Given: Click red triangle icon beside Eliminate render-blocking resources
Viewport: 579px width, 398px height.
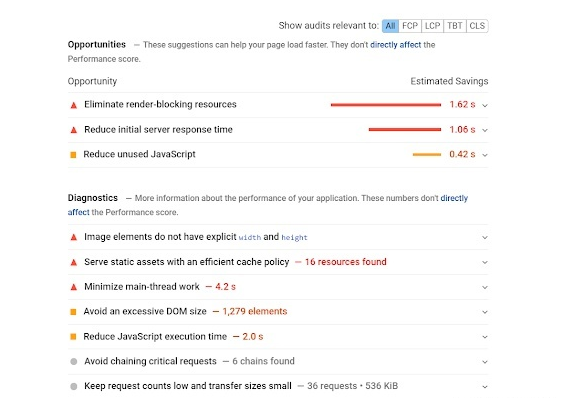Looking at the screenshot, I should point(74,105).
